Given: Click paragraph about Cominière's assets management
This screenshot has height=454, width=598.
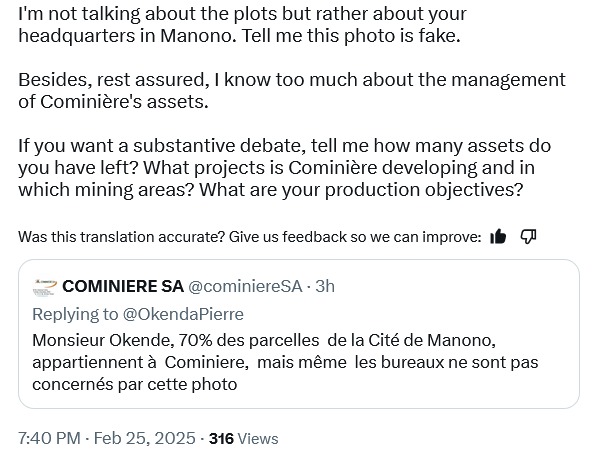Looking at the screenshot, I should click(x=292, y=90).
